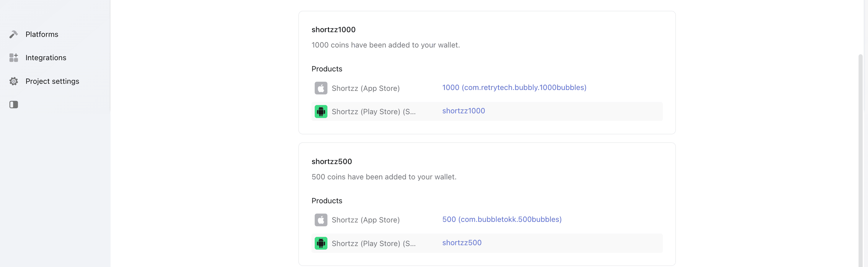This screenshot has height=267, width=868.
Task: Click the shortzz500 Play Store link
Action: [462, 243]
